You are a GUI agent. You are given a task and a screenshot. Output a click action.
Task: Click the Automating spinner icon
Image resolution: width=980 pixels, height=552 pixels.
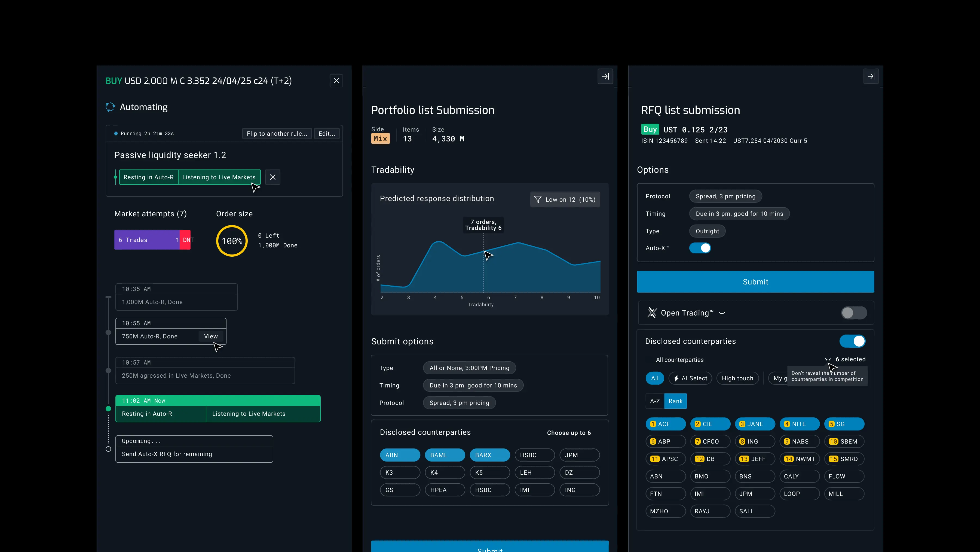[110, 107]
